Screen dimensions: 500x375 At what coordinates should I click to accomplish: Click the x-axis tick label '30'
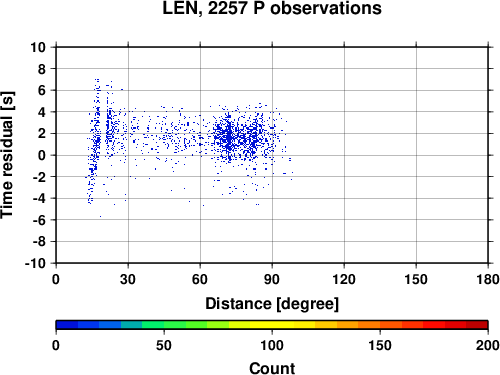tap(128, 279)
